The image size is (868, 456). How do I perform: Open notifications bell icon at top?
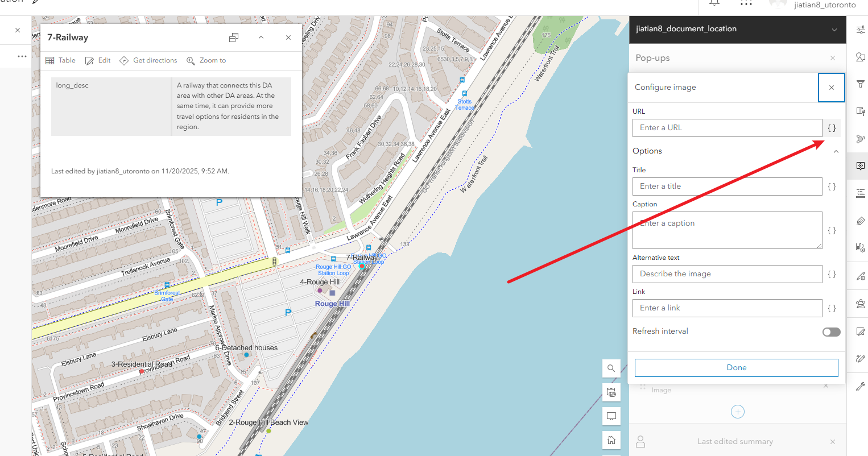point(714,3)
